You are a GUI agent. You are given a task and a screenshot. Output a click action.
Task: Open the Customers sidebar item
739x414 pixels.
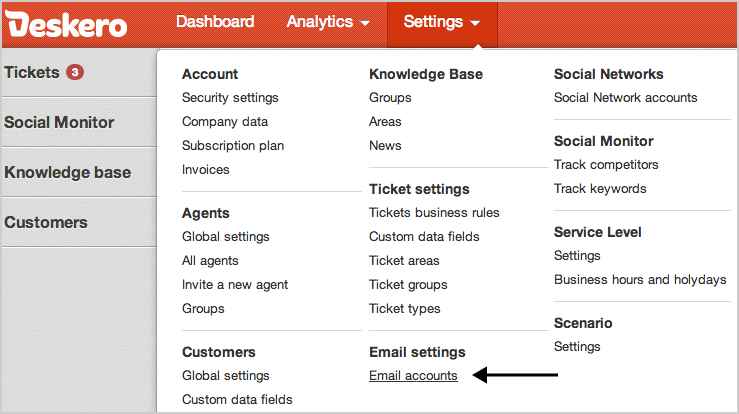click(46, 222)
